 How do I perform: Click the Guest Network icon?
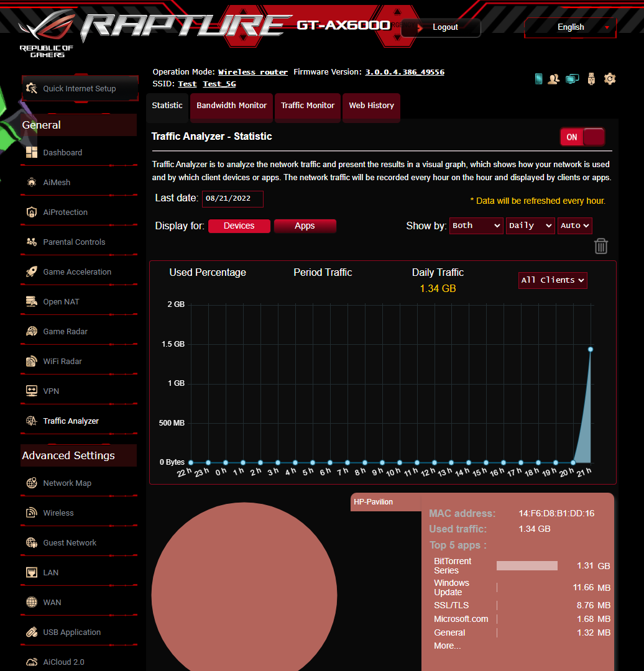(32, 542)
